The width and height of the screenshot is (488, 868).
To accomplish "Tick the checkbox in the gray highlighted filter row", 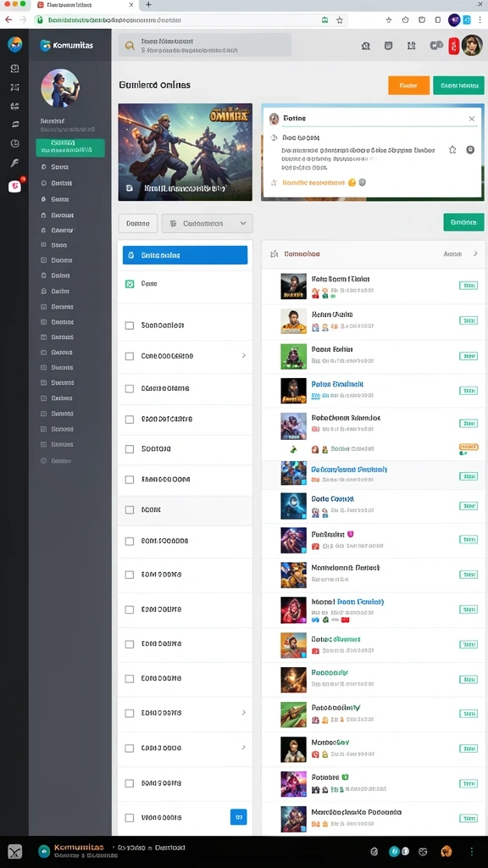I will coord(130,509).
